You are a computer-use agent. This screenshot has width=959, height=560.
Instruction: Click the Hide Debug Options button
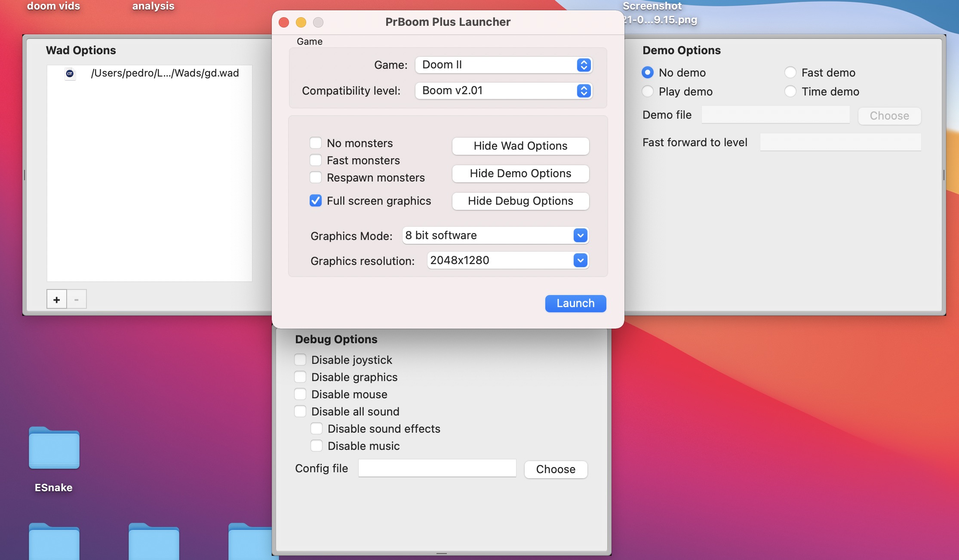520,201
